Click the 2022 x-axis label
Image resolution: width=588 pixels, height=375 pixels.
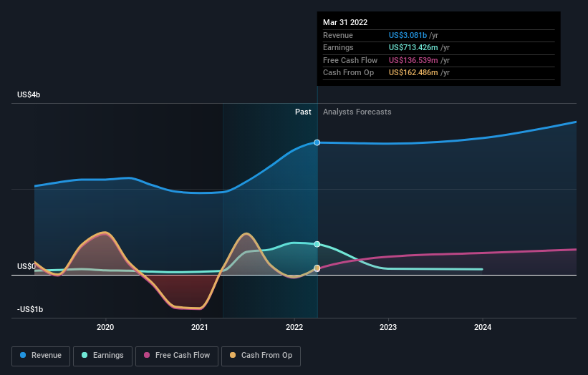294,327
